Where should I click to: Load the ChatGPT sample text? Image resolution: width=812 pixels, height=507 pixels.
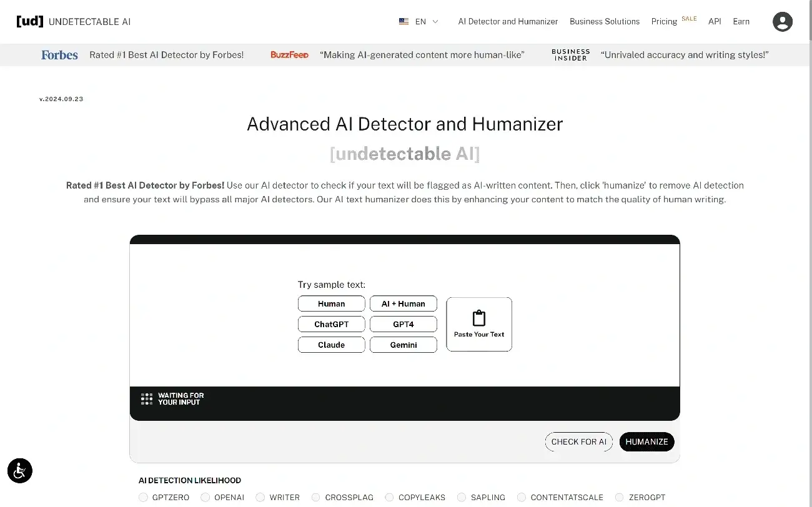(x=332, y=324)
